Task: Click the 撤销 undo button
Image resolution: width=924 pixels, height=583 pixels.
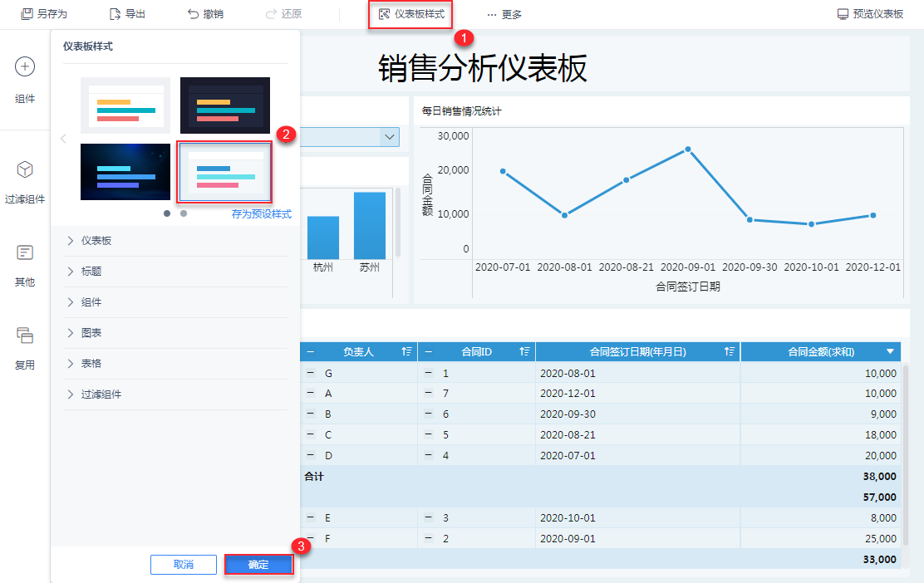Action: [205, 14]
